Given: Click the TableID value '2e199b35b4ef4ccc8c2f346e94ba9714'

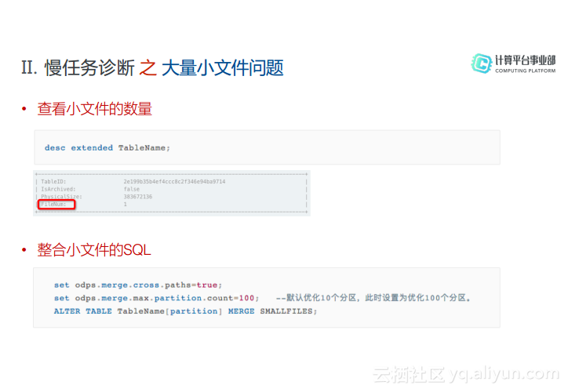Looking at the screenshot, I should [174, 181].
